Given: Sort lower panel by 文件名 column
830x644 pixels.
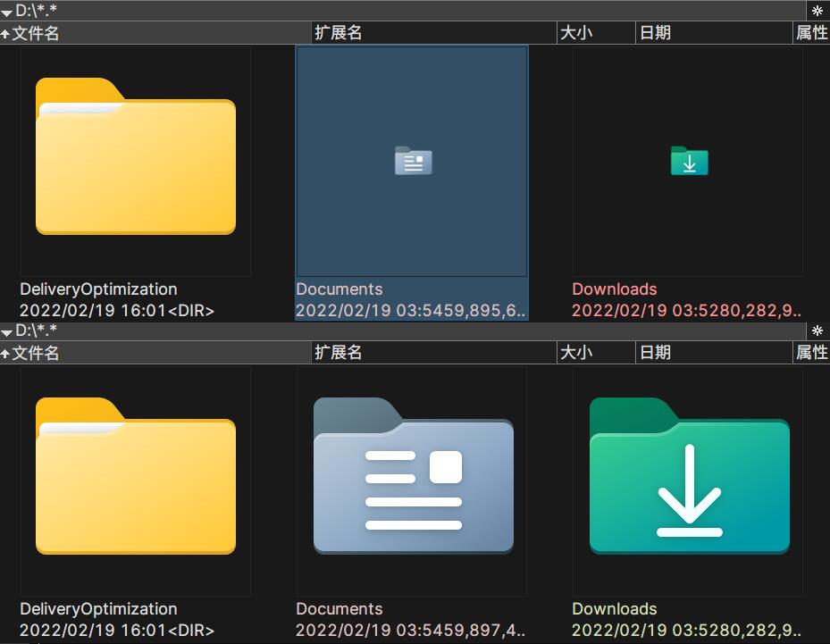Looking at the screenshot, I should (36, 353).
